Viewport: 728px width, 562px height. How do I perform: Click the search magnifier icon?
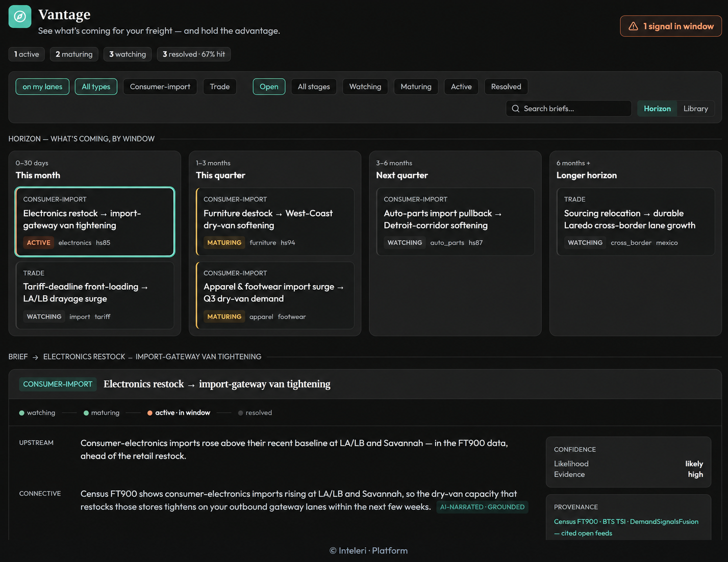pyautogui.click(x=516, y=109)
